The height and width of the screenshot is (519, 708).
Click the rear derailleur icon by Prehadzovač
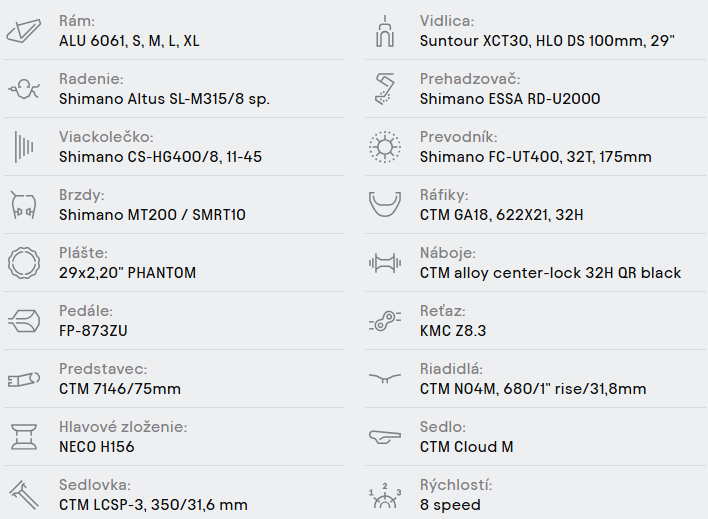[385, 89]
